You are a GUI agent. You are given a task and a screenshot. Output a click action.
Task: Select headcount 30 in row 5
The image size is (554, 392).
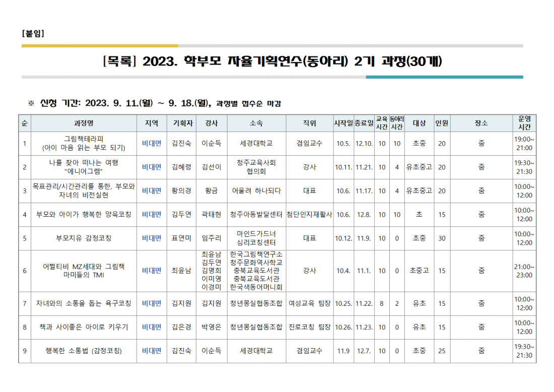click(442, 239)
